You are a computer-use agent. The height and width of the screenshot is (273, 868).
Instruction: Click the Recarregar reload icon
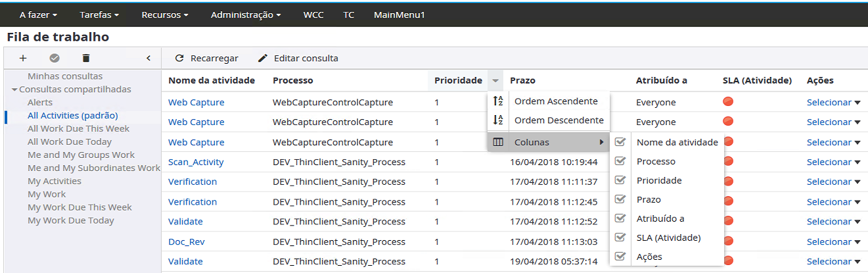[x=179, y=58]
